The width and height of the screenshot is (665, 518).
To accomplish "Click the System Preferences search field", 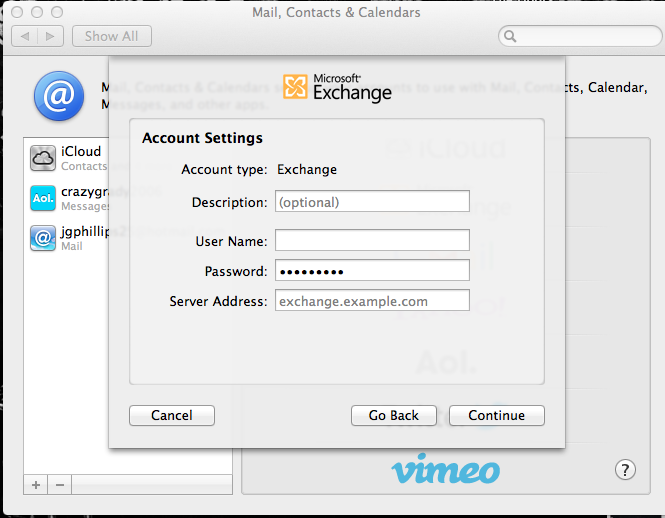I will [580, 36].
